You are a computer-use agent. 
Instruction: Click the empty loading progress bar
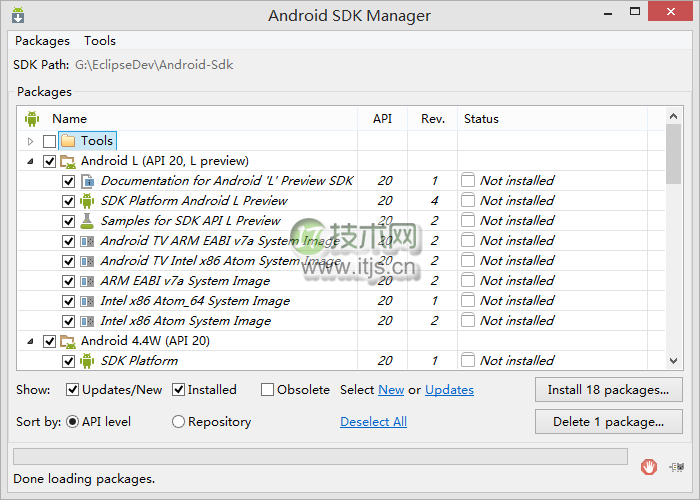point(320,457)
